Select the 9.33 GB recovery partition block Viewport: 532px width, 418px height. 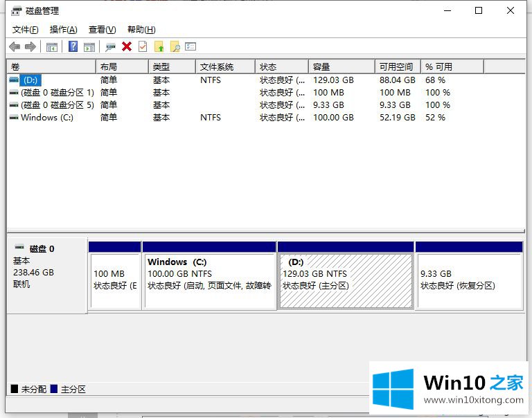pyautogui.click(x=468, y=280)
